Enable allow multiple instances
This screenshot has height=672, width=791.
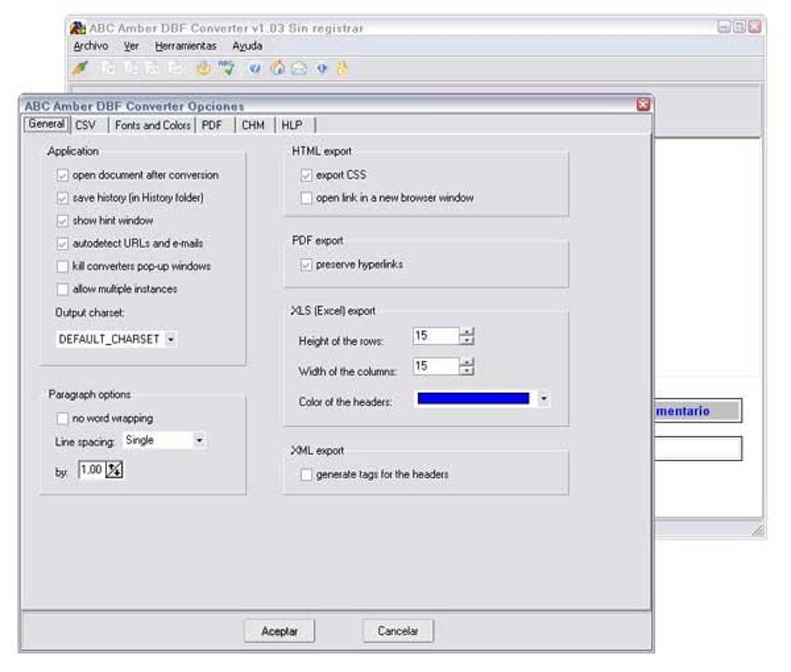(x=62, y=289)
